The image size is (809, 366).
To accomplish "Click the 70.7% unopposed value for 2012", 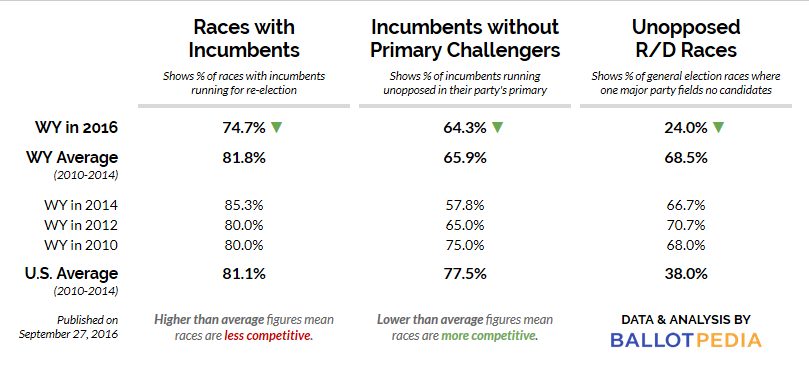I will [686, 225].
